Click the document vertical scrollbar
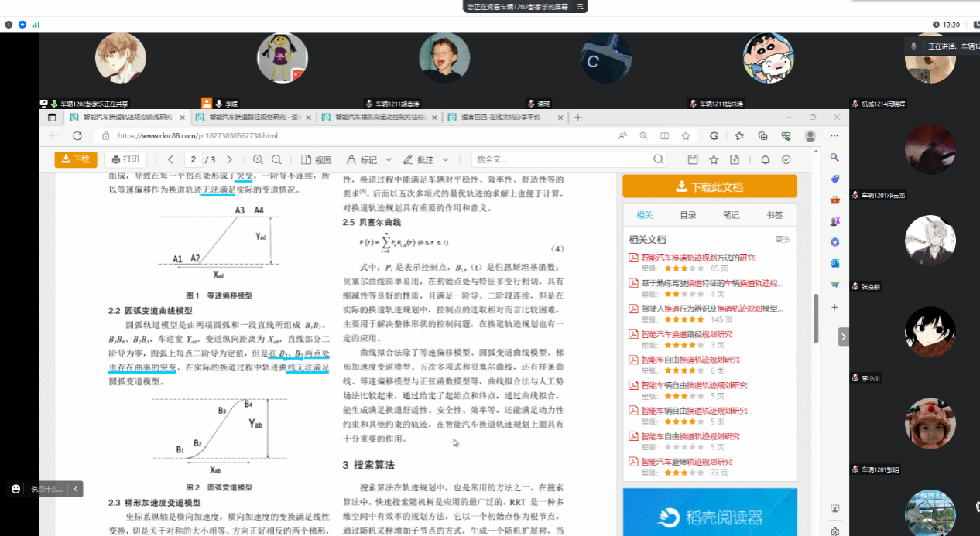Screen dimensions: 980x536 coord(815,317)
